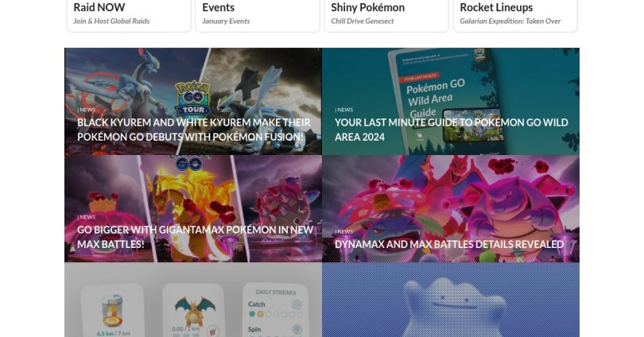Image resolution: width=644 pixels, height=337 pixels.
Task: Open the Shiny Pokémon card
Action: (x=386, y=14)
